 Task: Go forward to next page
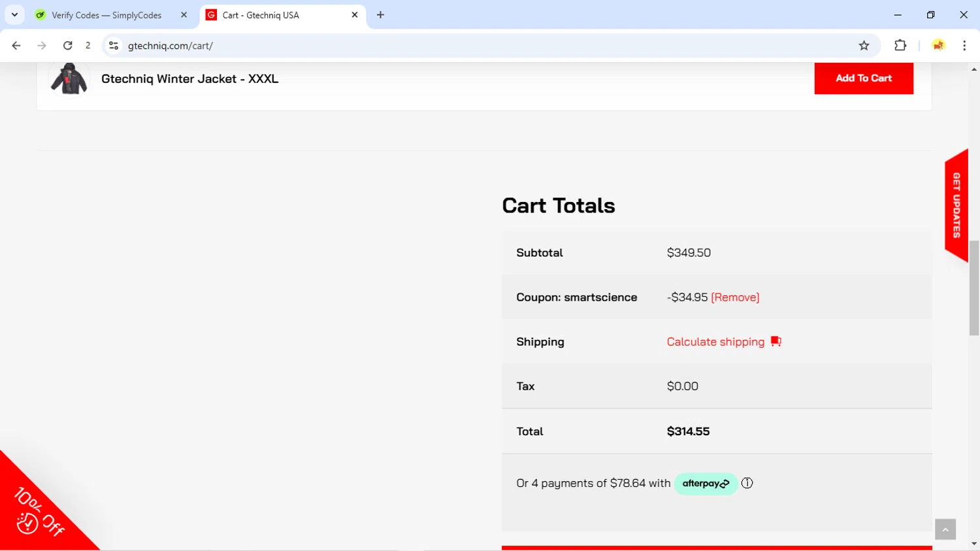[42, 46]
